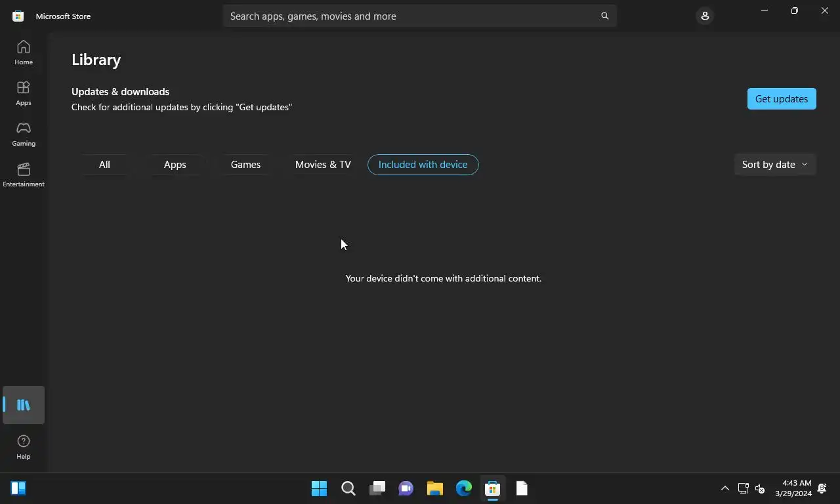Expand the Sort by date dropdown

[x=775, y=164]
